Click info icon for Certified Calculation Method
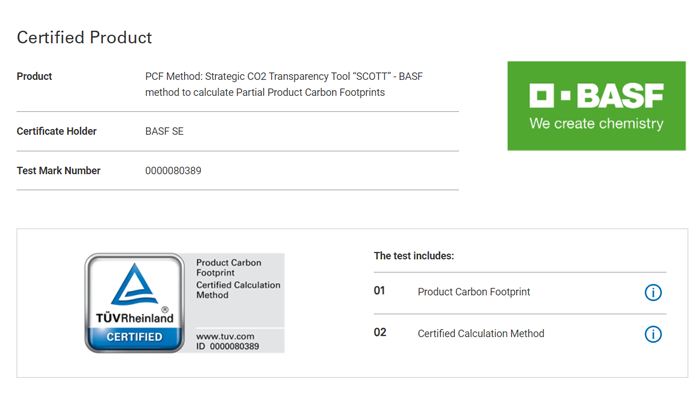Screen dimensions: 696x414 (x=653, y=334)
